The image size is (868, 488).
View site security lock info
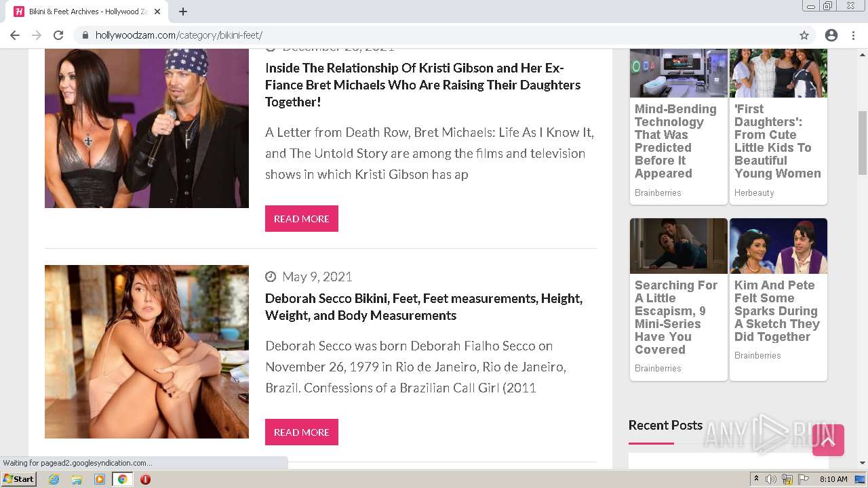point(85,35)
